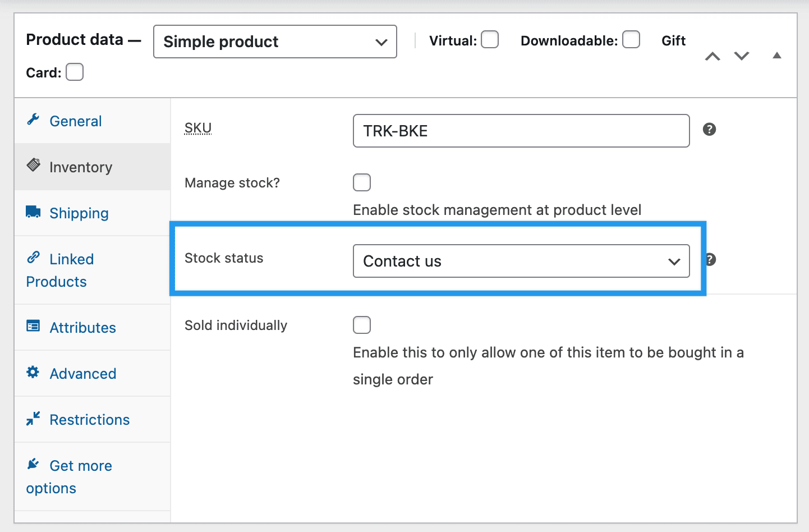Screen dimensions: 809x532
Task: Open the Simple product type dropdown
Action: 275,42
